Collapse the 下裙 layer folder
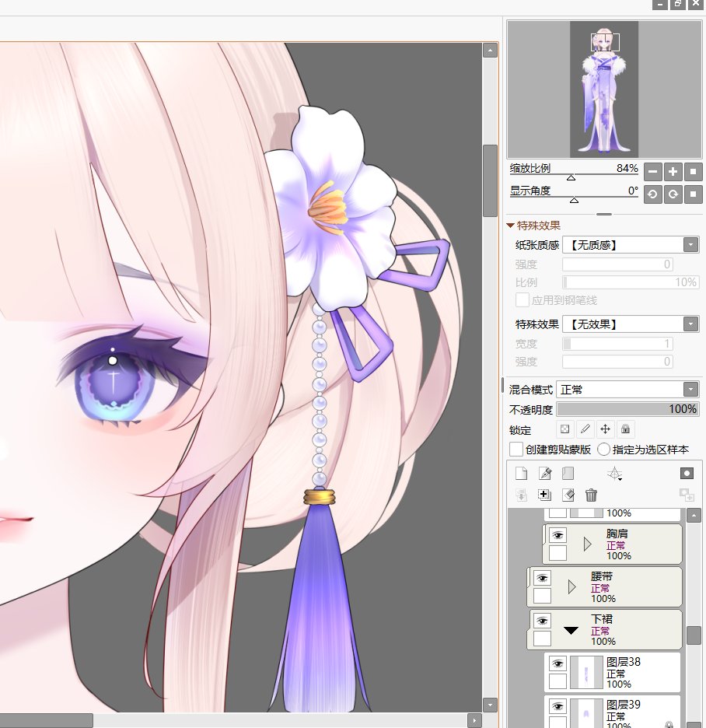706x728 pixels. (x=571, y=630)
